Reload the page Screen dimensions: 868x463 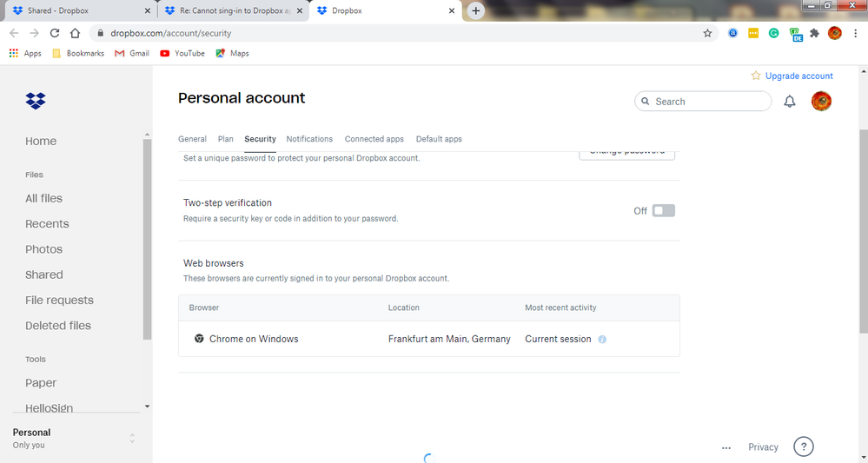coord(54,33)
